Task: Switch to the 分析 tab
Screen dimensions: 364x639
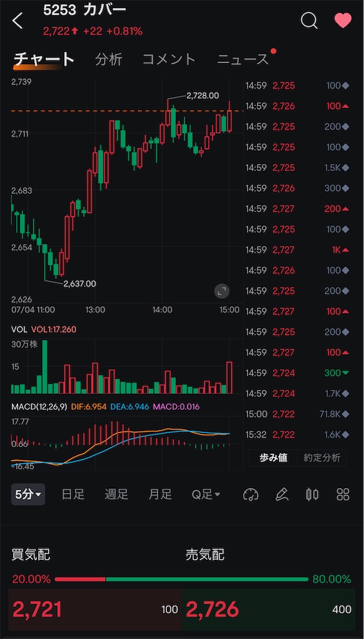Action: pos(108,59)
